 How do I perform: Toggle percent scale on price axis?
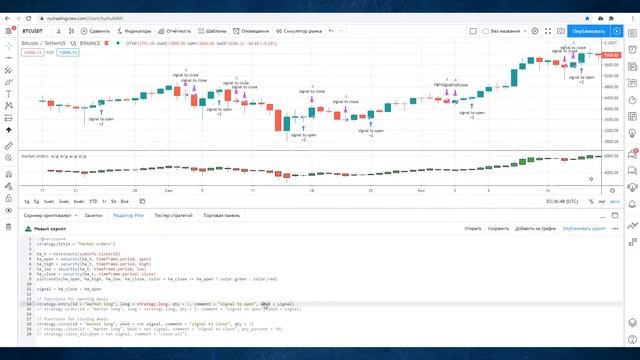(591, 202)
